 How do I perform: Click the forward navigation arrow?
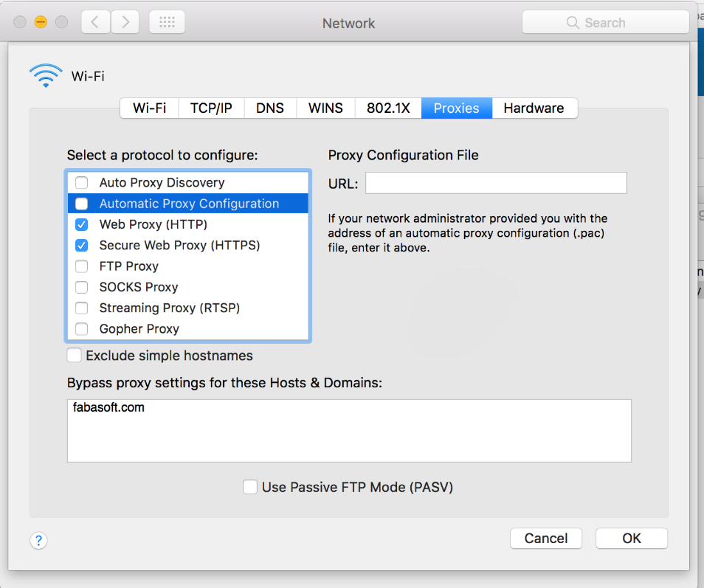point(125,22)
